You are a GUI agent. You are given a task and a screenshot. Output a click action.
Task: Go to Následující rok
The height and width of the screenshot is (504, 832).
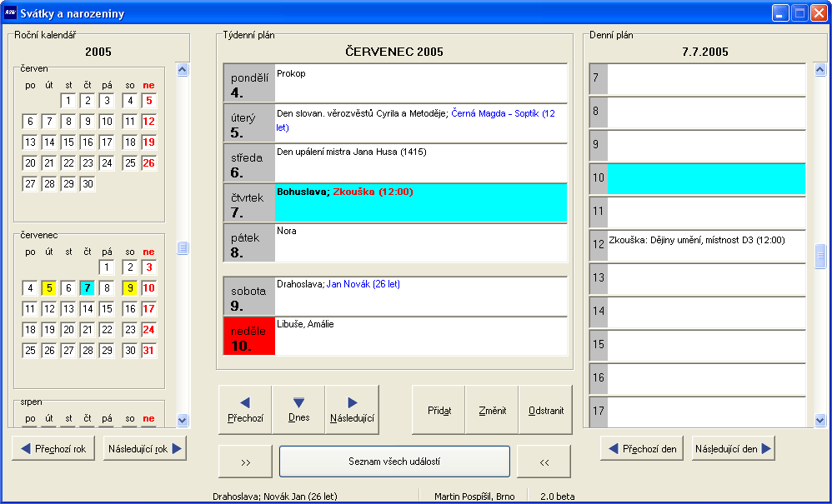tap(145, 448)
